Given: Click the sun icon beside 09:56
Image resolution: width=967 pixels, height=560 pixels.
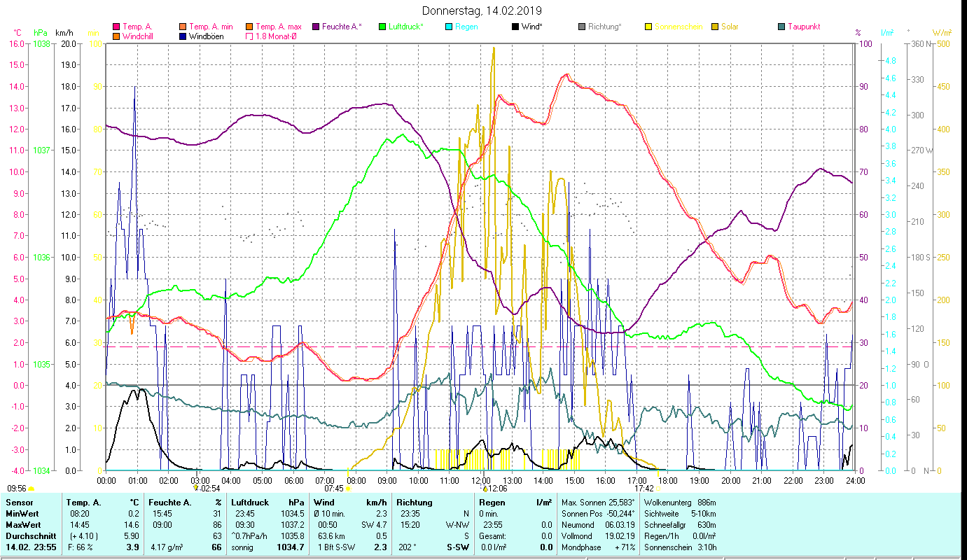Looking at the screenshot, I should point(31,489).
